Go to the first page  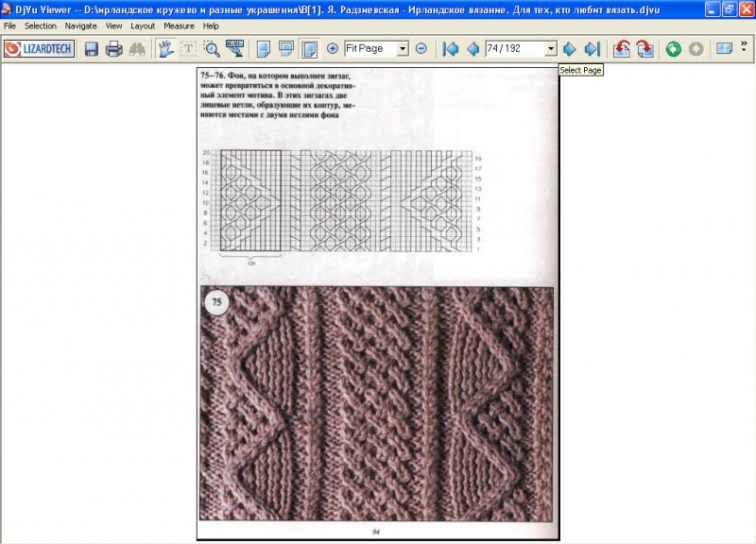(451, 49)
